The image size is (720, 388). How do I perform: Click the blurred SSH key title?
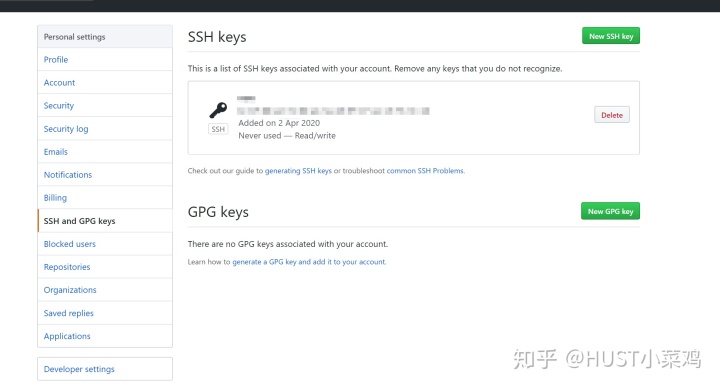pos(246,98)
